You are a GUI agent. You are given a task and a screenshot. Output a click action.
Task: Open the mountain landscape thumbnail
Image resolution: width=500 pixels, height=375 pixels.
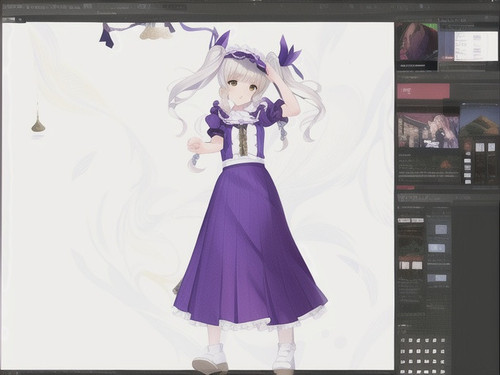pos(480,120)
